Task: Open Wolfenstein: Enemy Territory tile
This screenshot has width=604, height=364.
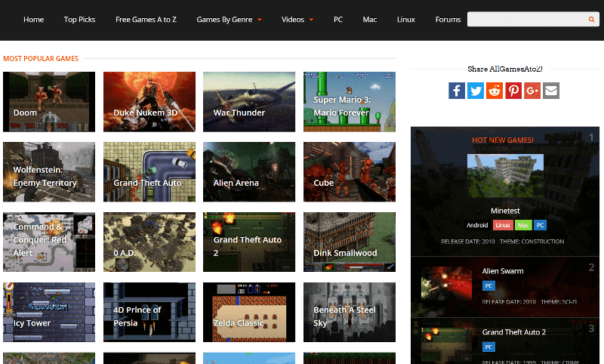Action: (49, 171)
